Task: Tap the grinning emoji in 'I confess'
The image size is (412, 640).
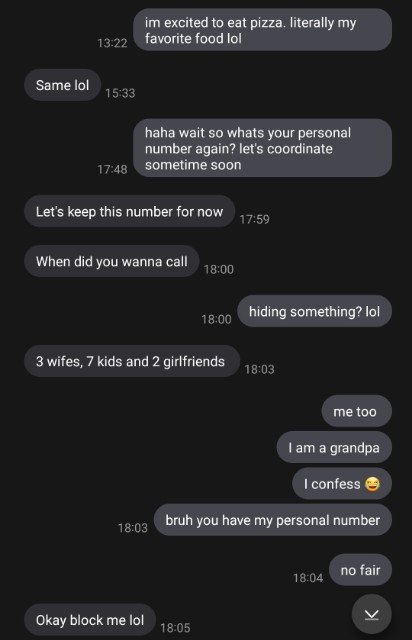Action: (372, 484)
